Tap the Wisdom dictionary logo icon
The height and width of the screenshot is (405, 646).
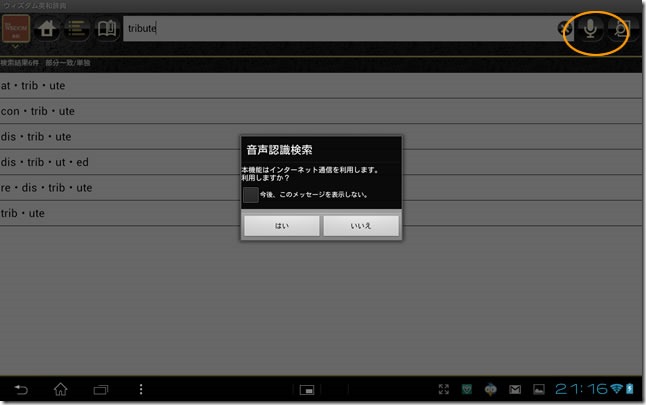tap(16, 28)
